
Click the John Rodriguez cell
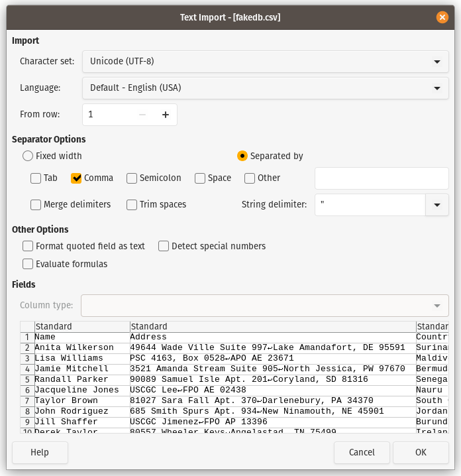point(82,411)
